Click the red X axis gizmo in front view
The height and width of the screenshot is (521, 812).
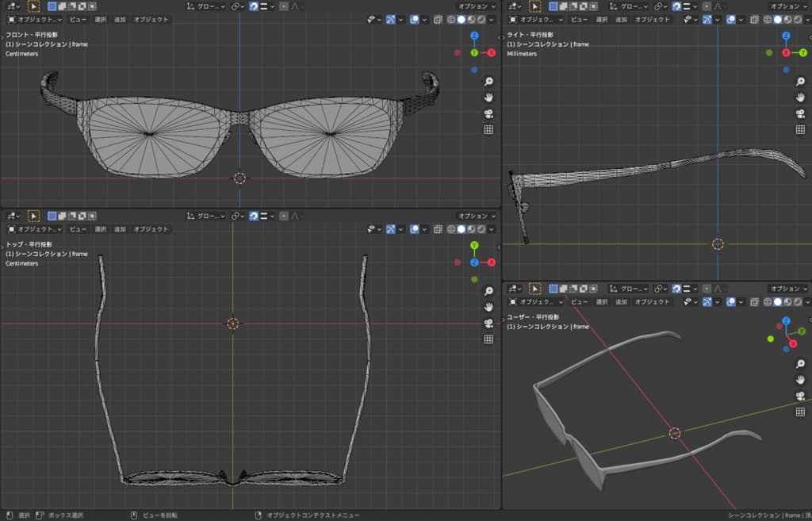tap(492, 52)
